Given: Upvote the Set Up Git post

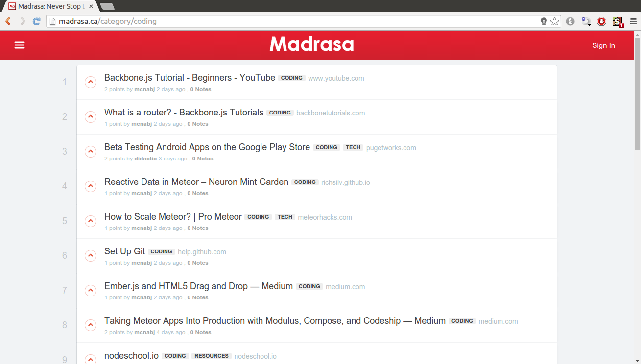Looking at the screenshot, I should [91, 256].
